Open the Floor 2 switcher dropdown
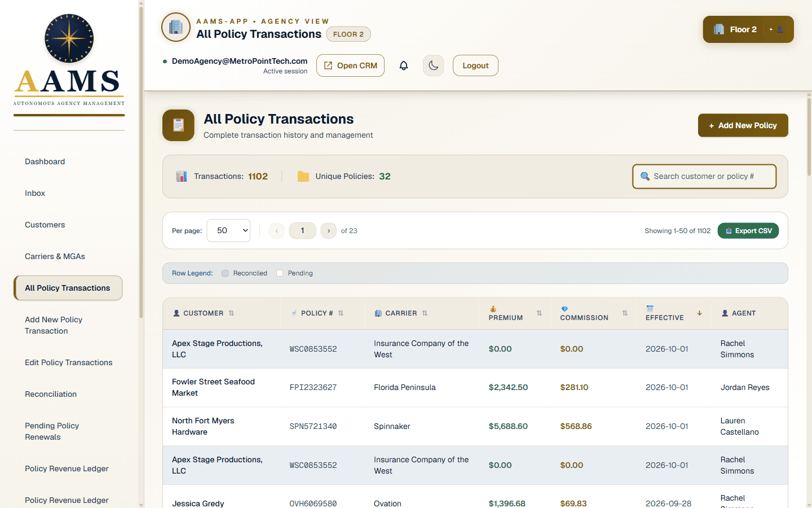This screenshot has height=508, width=812. point(748,29)
